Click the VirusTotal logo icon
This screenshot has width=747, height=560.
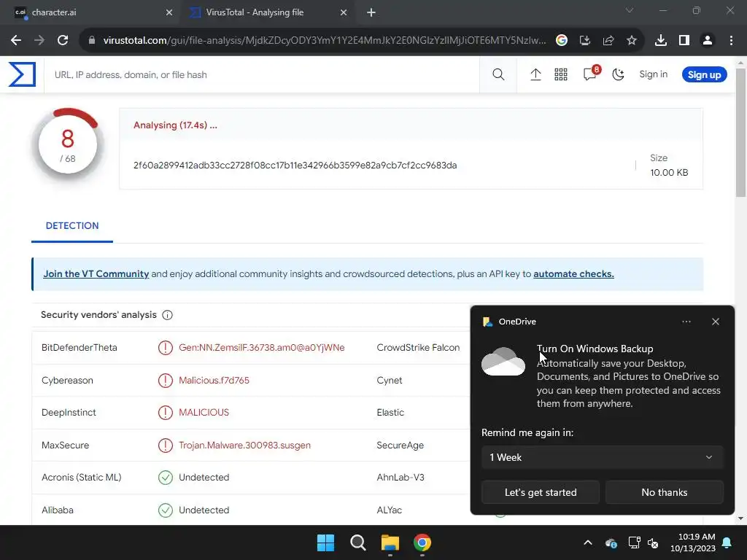[x=22, y=74]
